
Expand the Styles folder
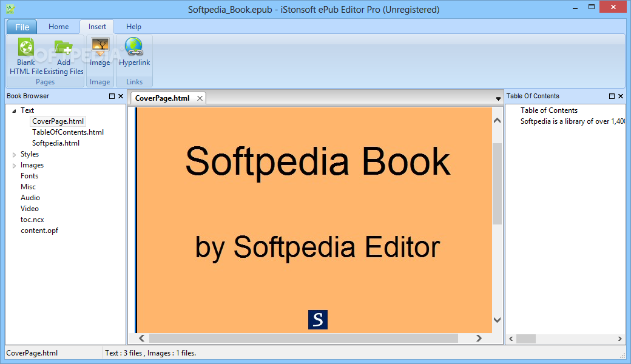coord(14,155)
